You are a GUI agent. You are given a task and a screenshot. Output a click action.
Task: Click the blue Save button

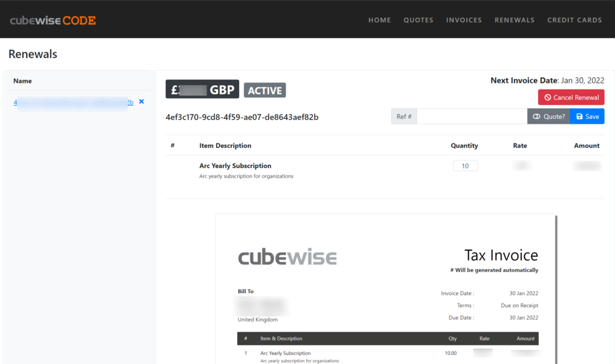click(587, 117)
